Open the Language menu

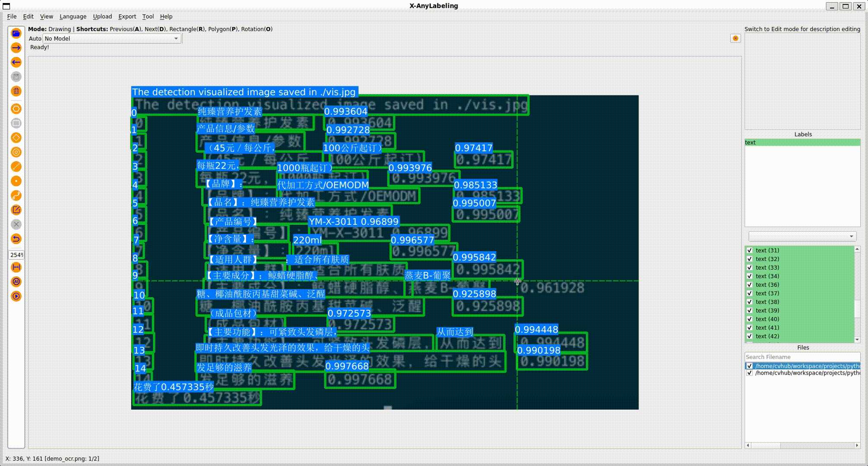73,16
